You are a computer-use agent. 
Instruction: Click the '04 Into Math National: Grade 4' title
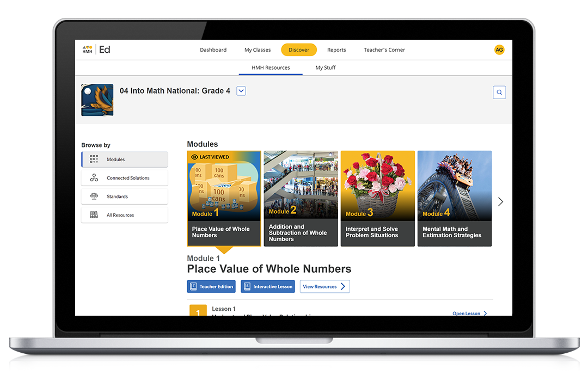[x=175, y=91]
